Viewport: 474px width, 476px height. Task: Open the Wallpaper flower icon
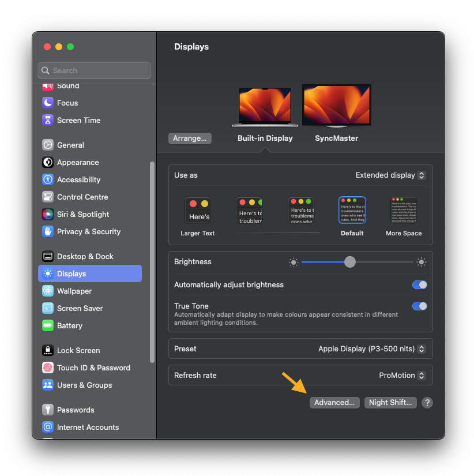click(48, 291)
